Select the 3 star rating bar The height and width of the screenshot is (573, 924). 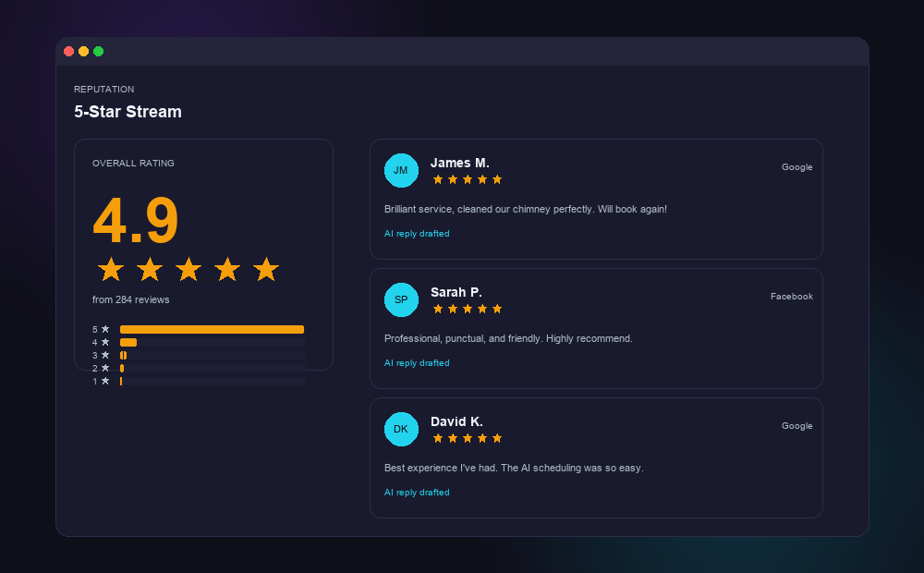tap(213, 356)
